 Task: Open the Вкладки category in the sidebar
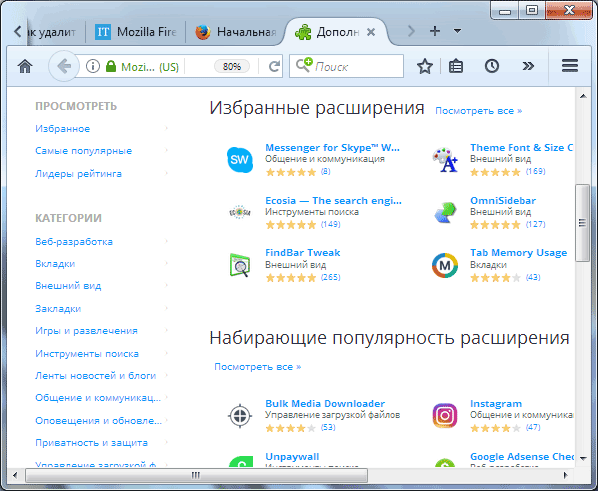pyautogui.click(x=55, y=264)
